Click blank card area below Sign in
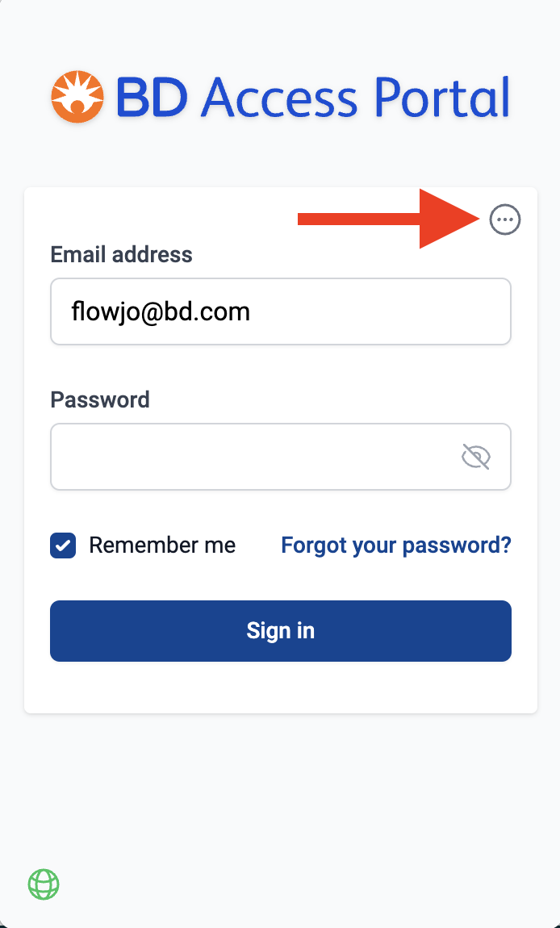Screen dimensions: 560x928 coord(281,688)
